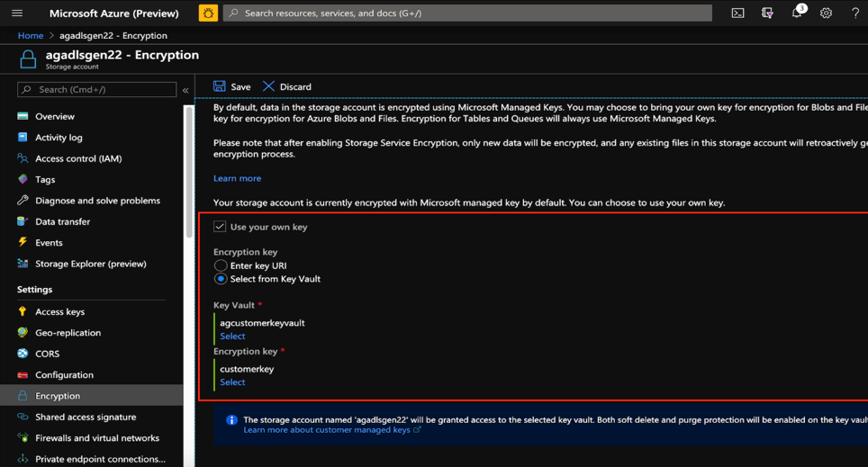Click the Encryption lock icon in the sidebar
This screenshot has height=467, width=868.
[x=23, y=396]
